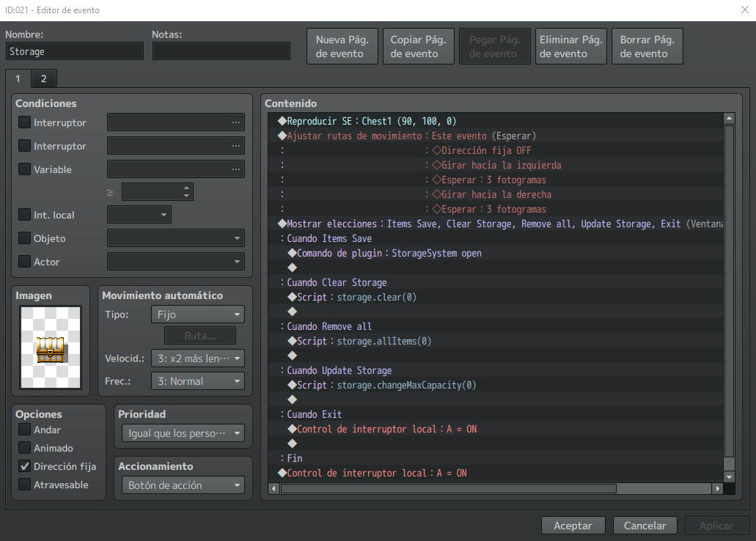Open the Int. local dropdown

pos(139,215)
